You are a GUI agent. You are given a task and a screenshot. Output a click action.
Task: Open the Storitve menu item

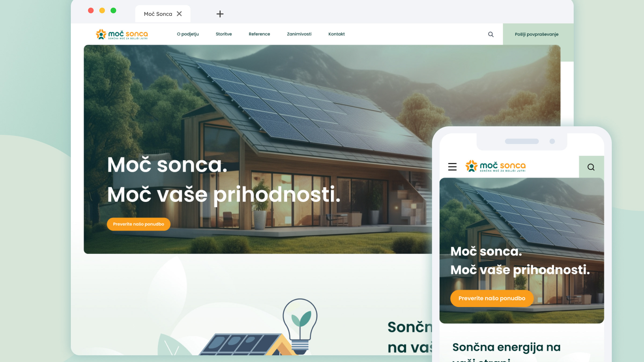click(x=224, y=34)
